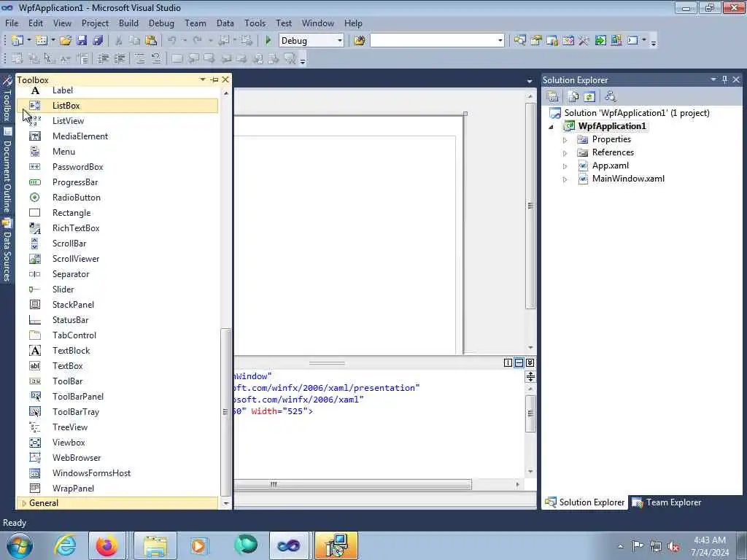Select the WebBrowser control in Toolbox
The image size is (747, 560).
click(117, 458)
